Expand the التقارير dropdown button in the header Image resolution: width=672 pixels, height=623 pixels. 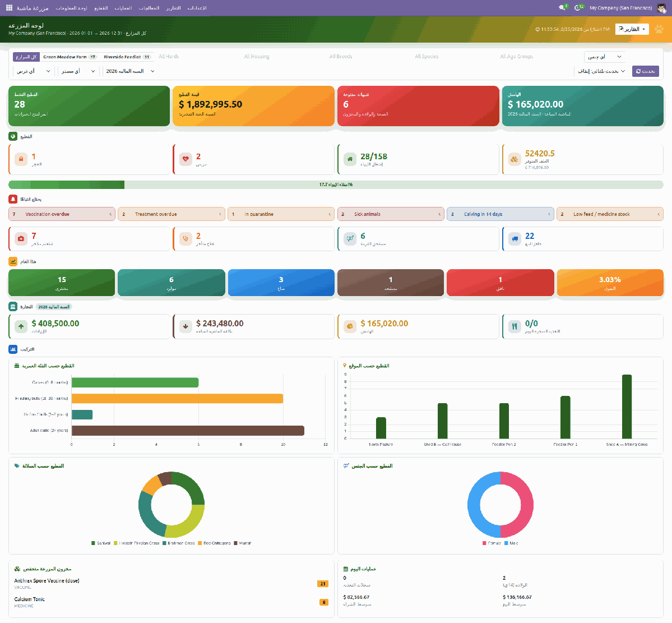pos(632,29)
